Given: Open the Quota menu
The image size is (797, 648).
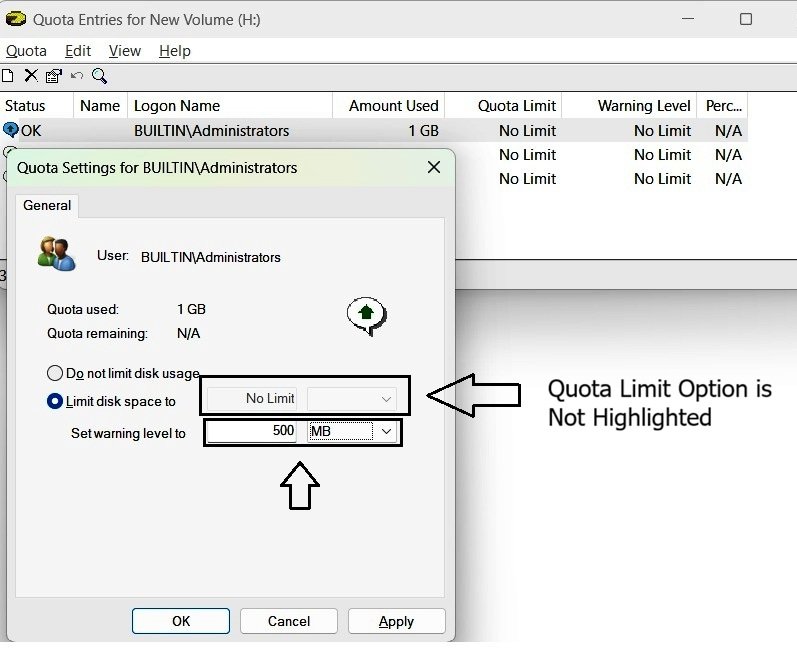Looking at the screenshot, I should (26, 51).
